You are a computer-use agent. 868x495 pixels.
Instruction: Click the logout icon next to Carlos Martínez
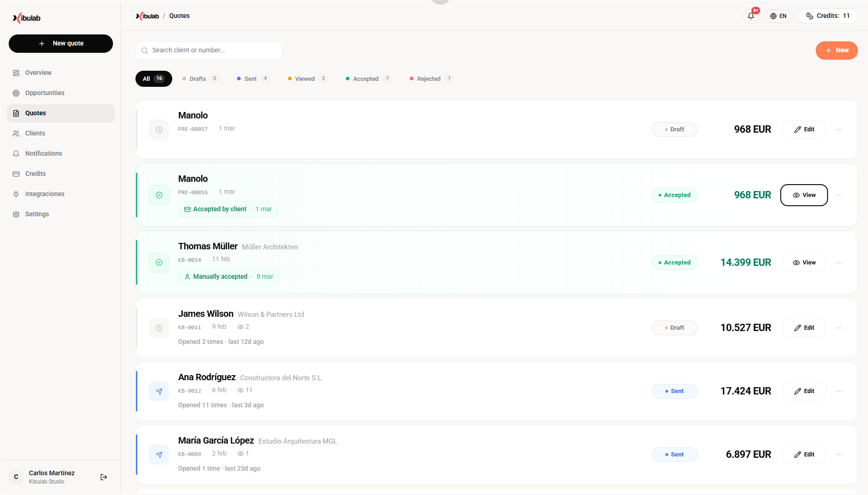pyautogui.click(x=103, y=477)
